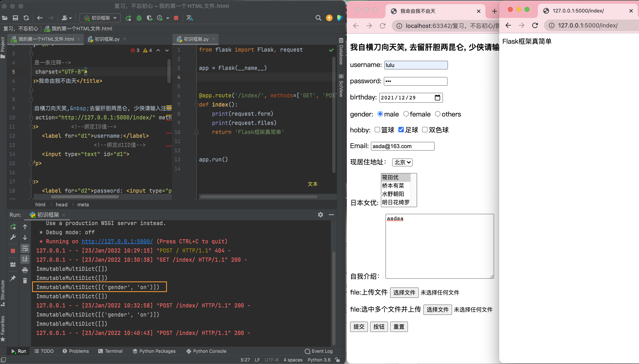The width and height of the screenshot is (639, 364).
Task: Click the search magnifier icon in PyCharm
Action: (318, 18)
